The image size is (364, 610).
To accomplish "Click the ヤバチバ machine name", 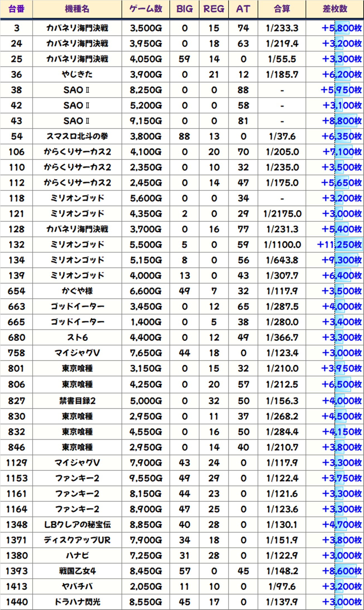I will tap(77, 586).
